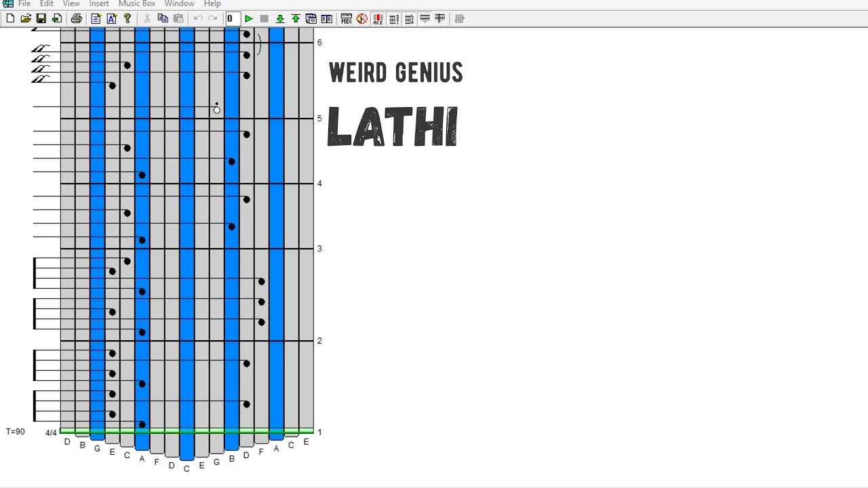Open the Window menu

(179, 3)
